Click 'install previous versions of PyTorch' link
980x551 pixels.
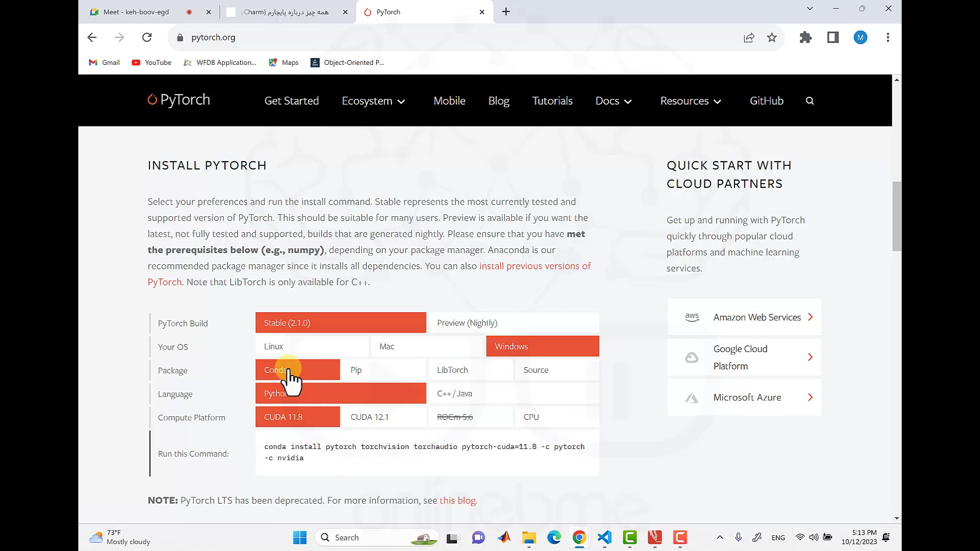[534, 266]
